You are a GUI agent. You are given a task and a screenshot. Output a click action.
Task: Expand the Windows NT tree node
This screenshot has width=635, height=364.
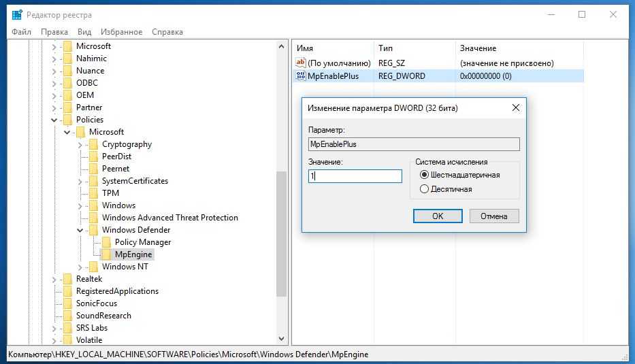pyautogui.click(x=80, y=267)
